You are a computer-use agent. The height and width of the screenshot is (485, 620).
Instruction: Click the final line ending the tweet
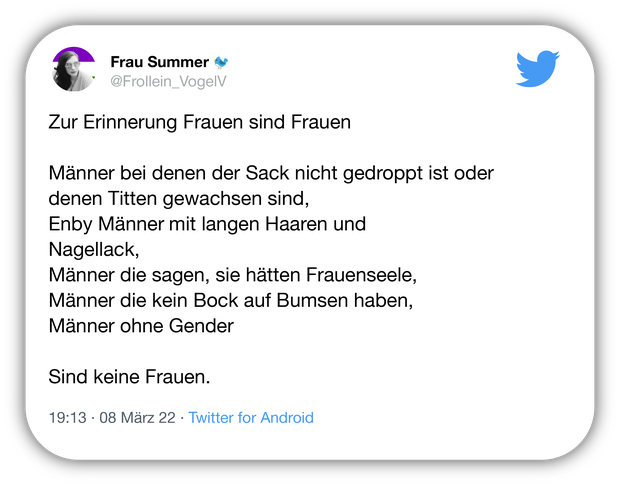129,377
